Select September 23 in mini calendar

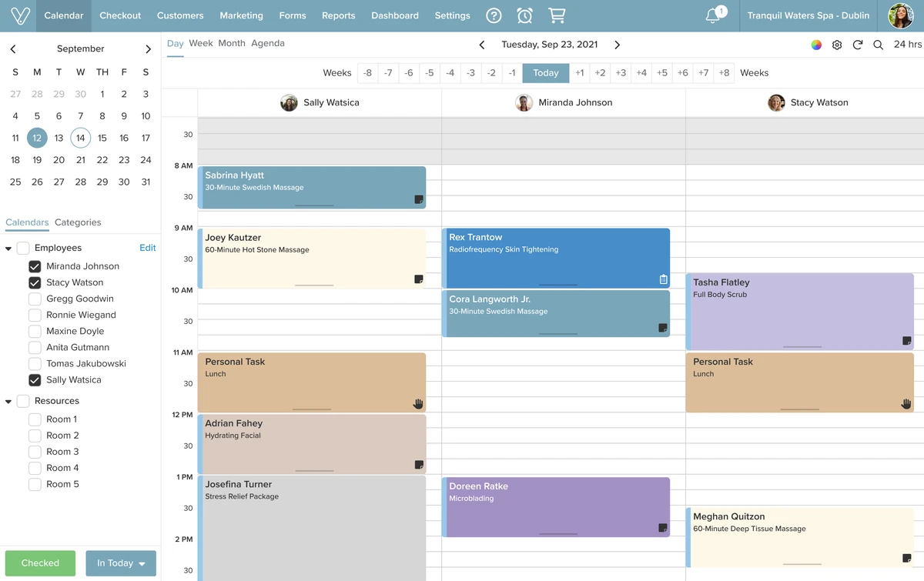(124, 160)
